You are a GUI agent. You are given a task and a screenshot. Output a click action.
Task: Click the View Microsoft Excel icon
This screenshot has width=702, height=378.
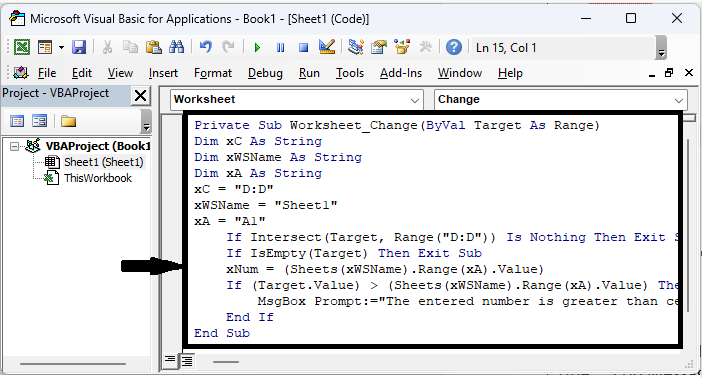pos(22,47)
